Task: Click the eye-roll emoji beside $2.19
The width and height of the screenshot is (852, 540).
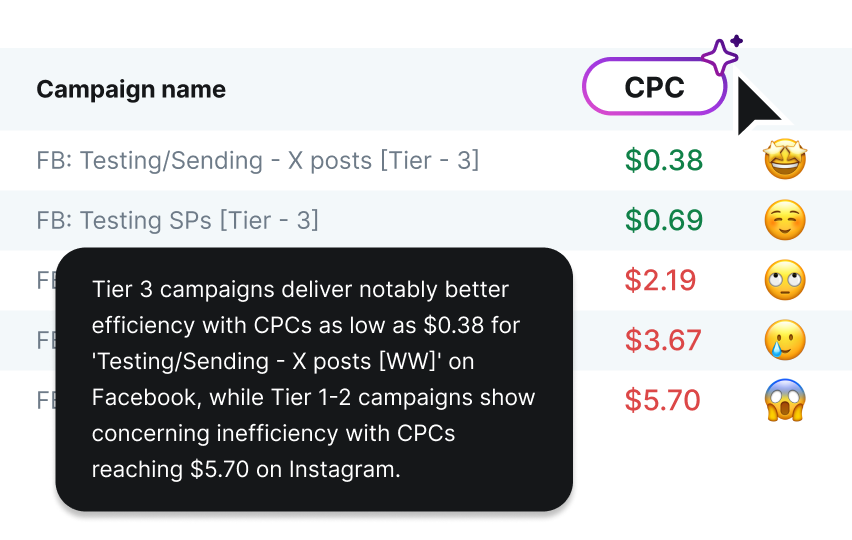Action: point(785,280)
